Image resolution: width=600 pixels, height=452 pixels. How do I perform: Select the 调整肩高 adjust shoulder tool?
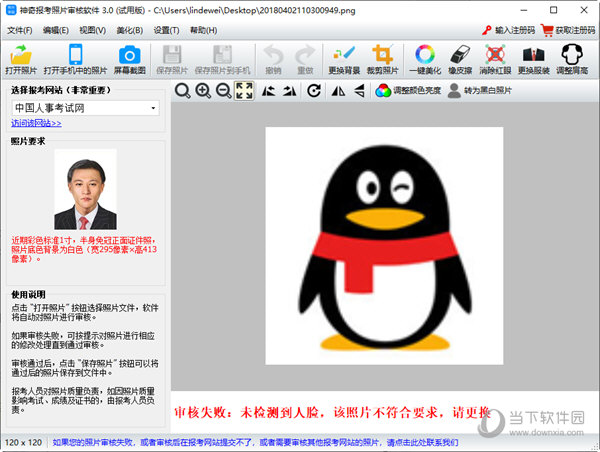coord(572,59)
